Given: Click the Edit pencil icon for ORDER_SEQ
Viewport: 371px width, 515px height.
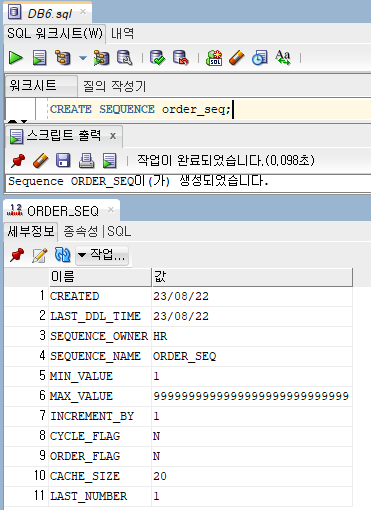Looking at the screenshot, I should (x=39, y=256).
